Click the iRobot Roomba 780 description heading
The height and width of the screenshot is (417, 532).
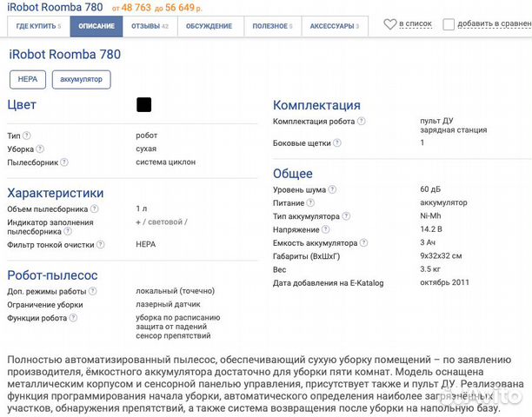[x=65, y=54]
